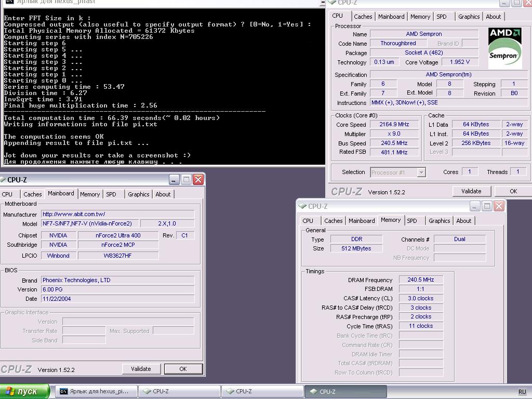Click the Level 2 cache 256 KBytes value
Screen dimensions: 532x399
tap(476, 143)
